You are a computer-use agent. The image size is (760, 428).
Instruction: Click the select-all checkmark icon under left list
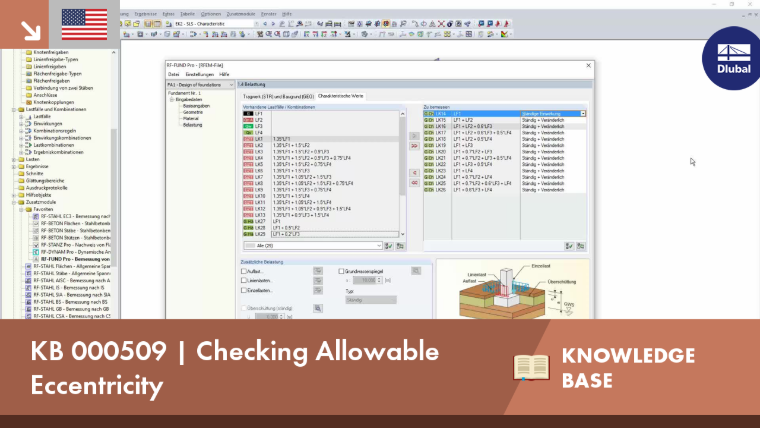389,246
